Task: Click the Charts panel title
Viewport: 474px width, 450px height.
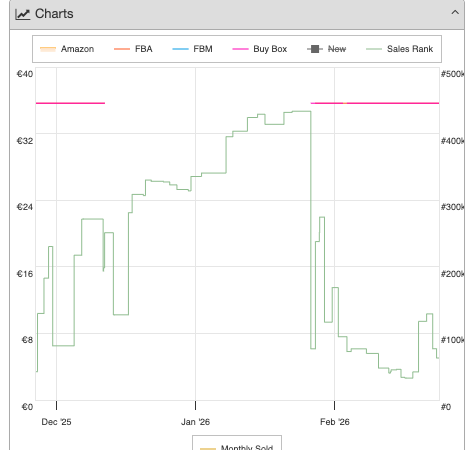Action: (54, 14)
